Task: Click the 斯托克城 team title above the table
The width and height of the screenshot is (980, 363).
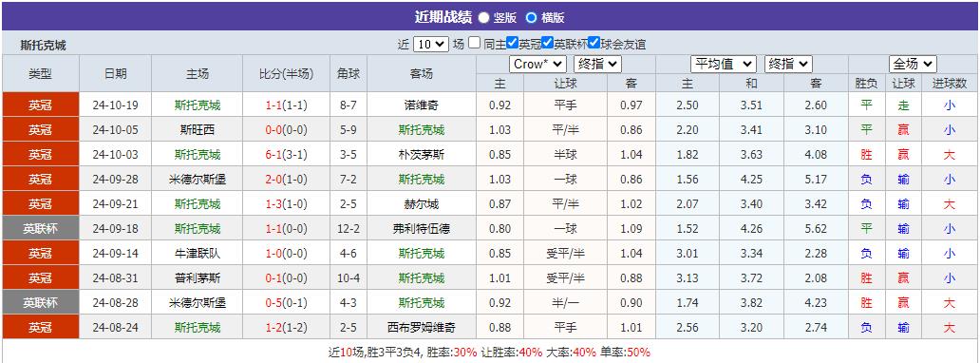Action: pos(43,45)
